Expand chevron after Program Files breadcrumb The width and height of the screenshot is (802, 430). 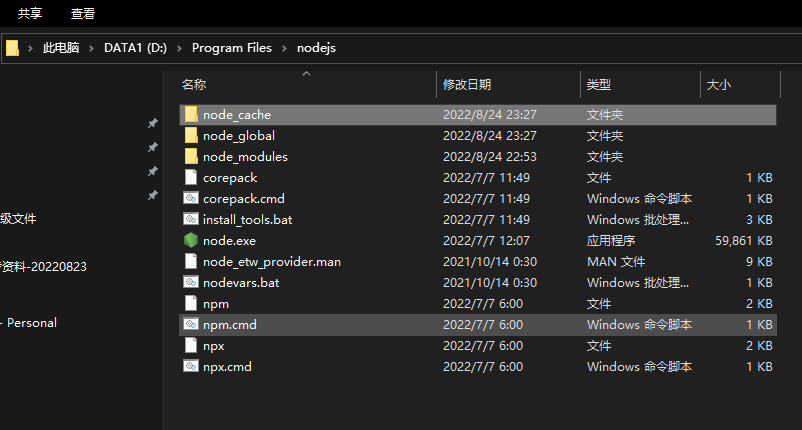pos(284,48)
